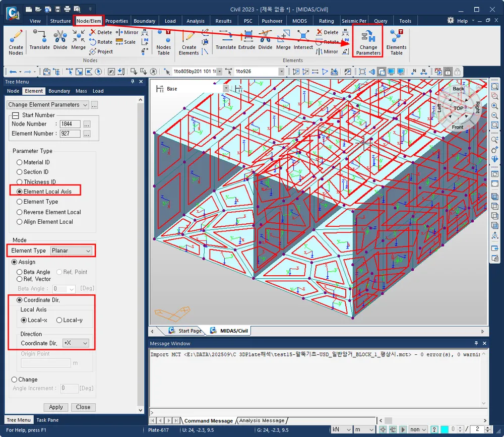This screenshot has height=437, width=504.
Task: Click the Node Number input field
Action: (x=70, y=124)
